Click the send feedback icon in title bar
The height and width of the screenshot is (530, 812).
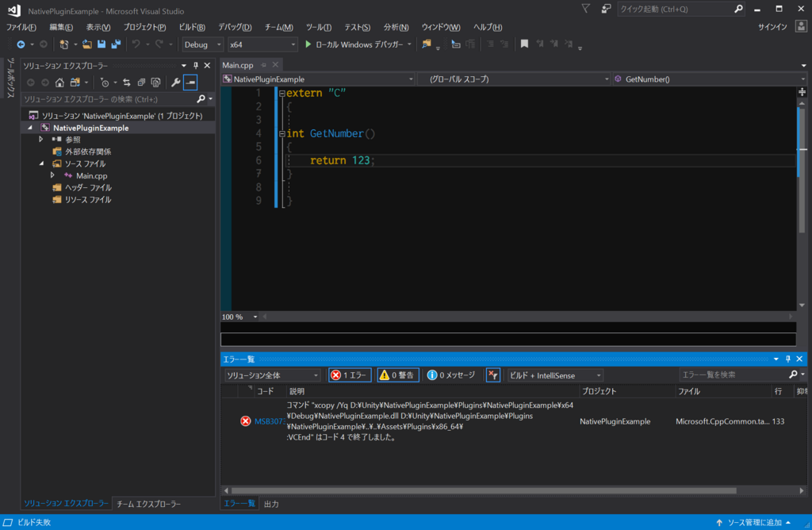coord(606,9)
